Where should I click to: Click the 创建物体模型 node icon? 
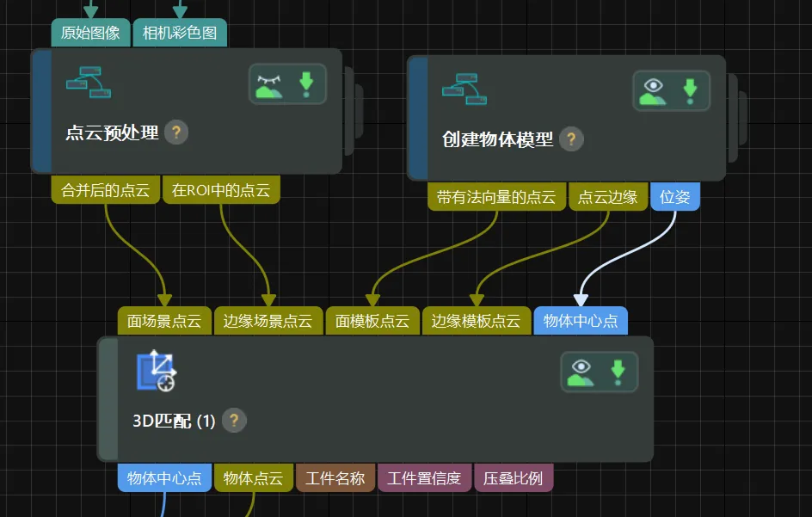click(464, 89)
